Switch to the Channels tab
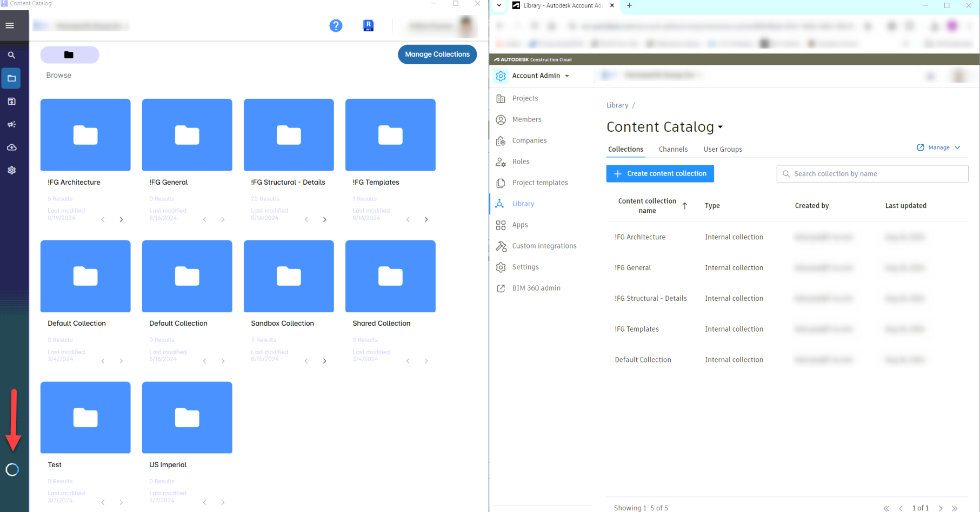The width and height of the screenshot is (980, 512). pos(673,149)
